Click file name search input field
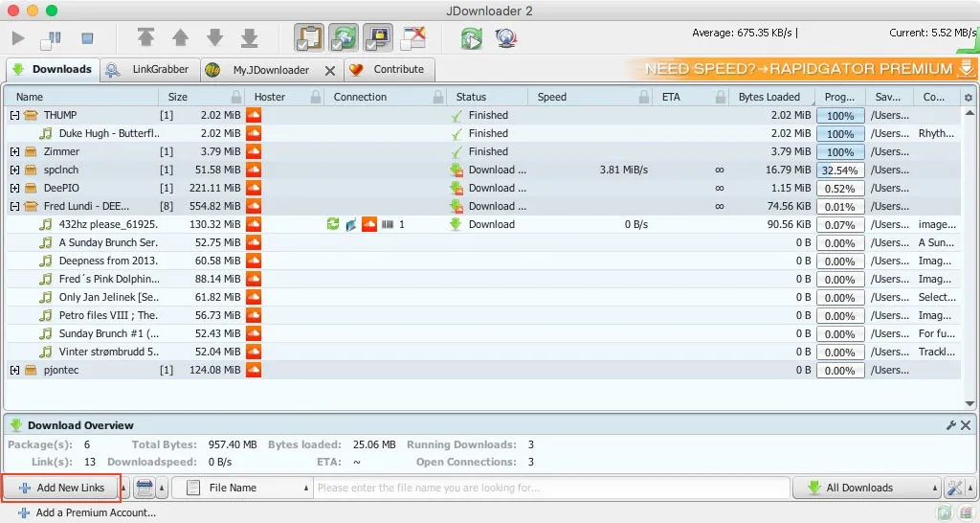The width and height of the screenshot is (980, 523). pyautogui.click(x=551, y=488)
